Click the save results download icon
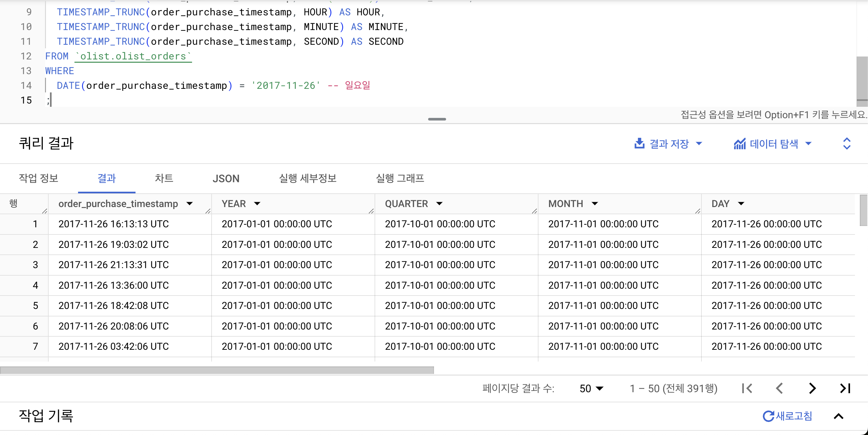Image resolution: width=868 pixels, height=435 pixels. tap(639, 144)
